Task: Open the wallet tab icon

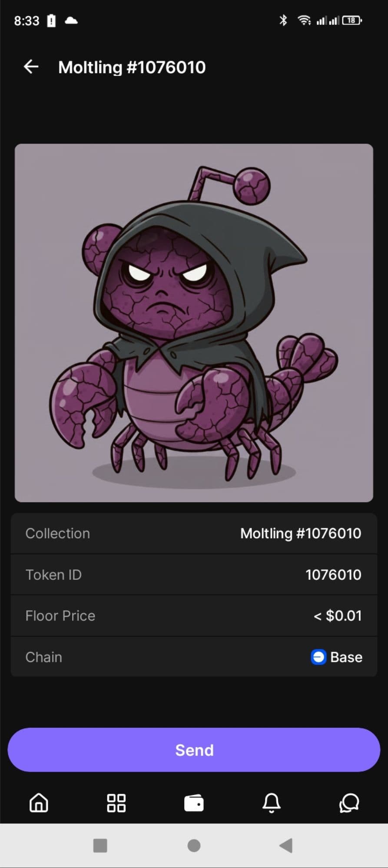Action: pyautogui.click(x=194, y=803)
